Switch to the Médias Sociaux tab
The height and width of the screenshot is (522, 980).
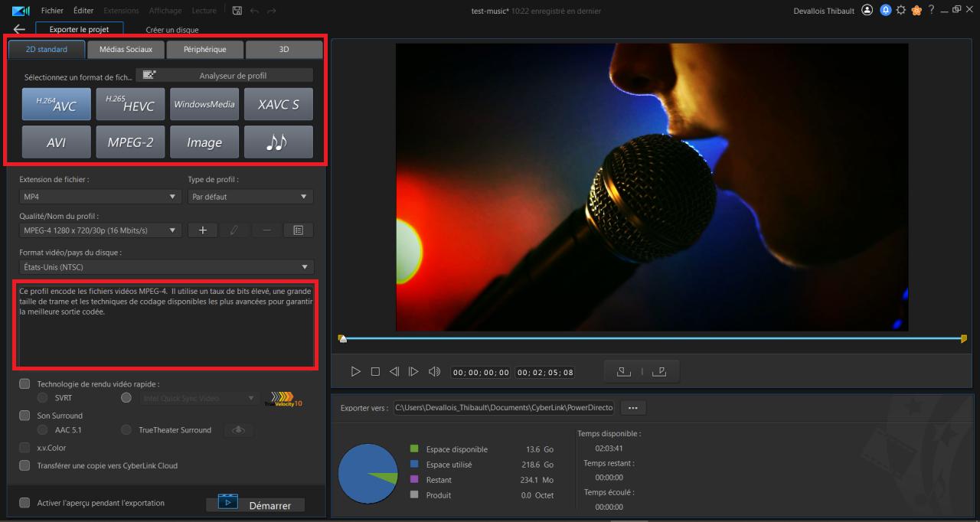[126, 49]
